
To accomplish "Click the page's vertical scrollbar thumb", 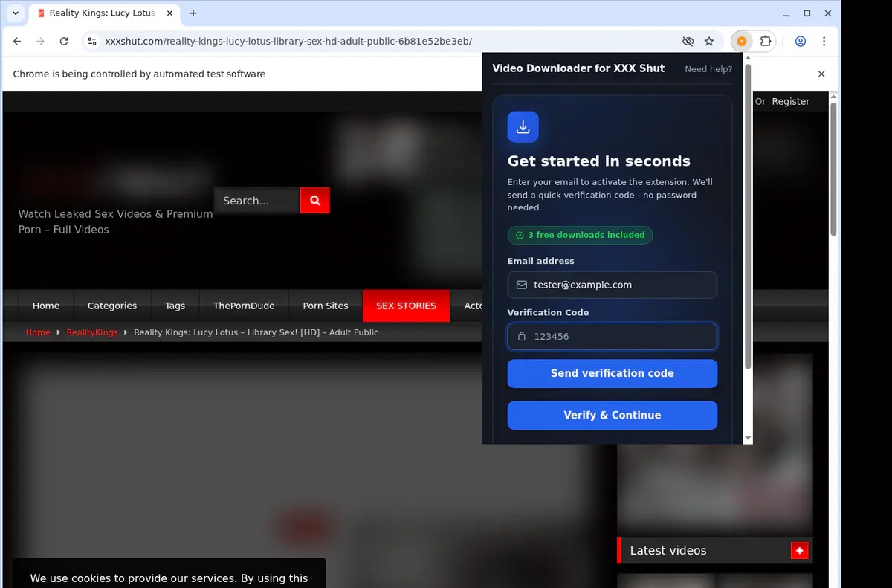I will 833,169.
